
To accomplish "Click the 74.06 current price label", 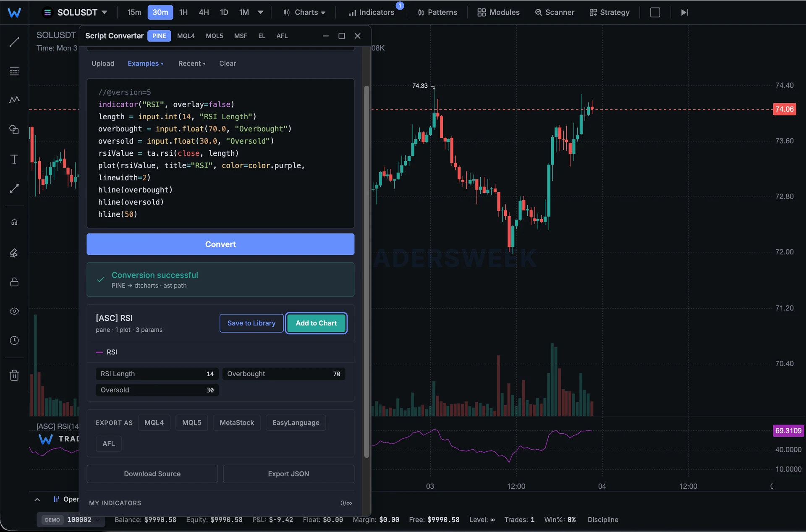I will [x=784, y=109].
